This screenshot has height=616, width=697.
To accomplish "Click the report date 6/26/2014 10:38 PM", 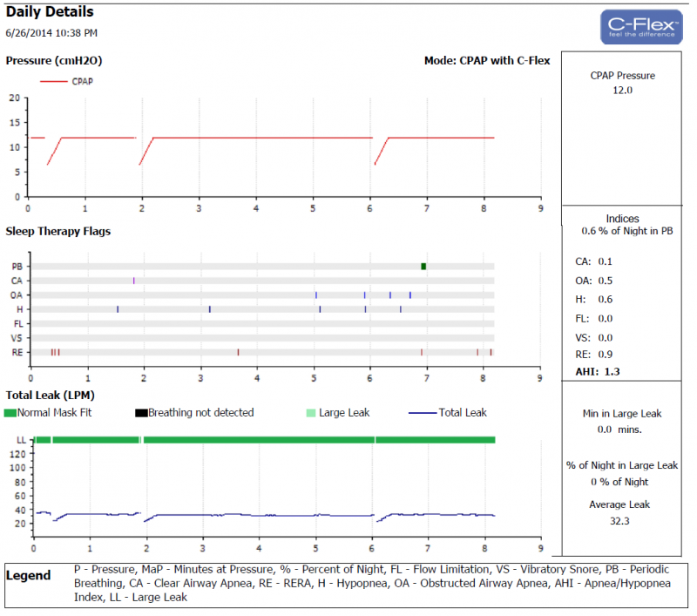I will 51,33.
